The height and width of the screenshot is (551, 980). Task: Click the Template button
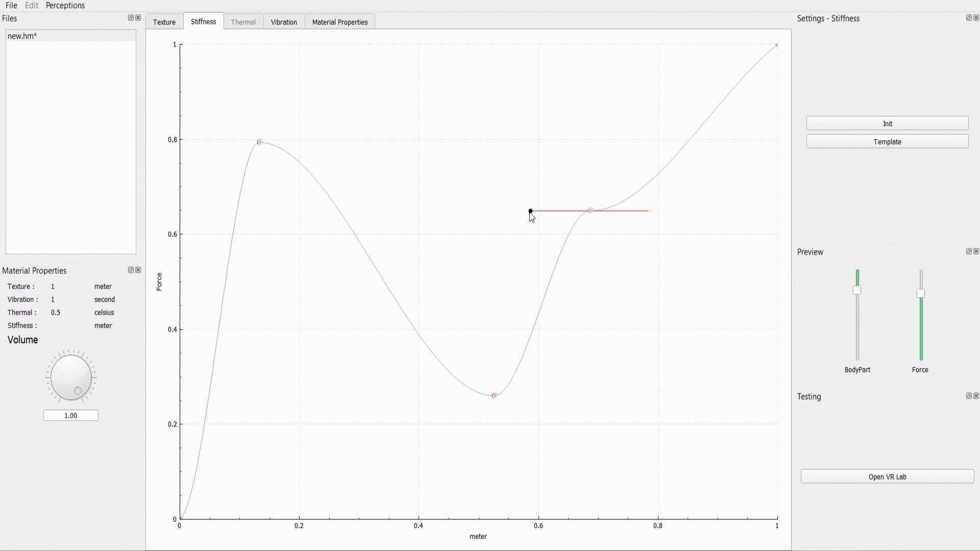point(888,142)
